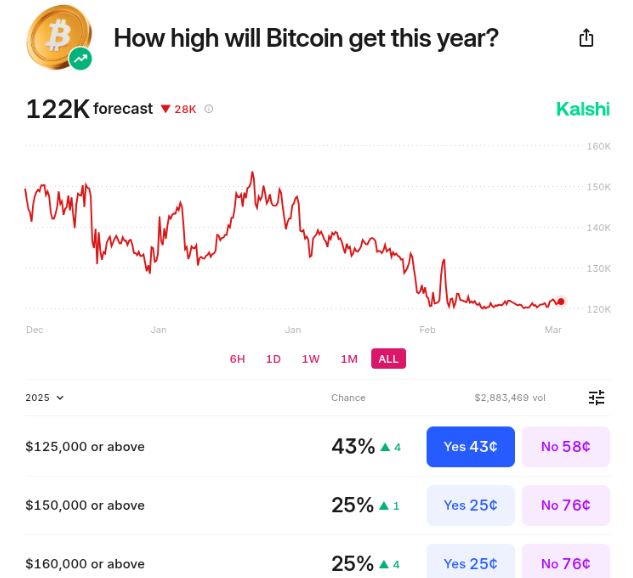Buy Yes 43¢ for $125,000 or above
This screenshot has width=633, height=578.
(470, 447)
